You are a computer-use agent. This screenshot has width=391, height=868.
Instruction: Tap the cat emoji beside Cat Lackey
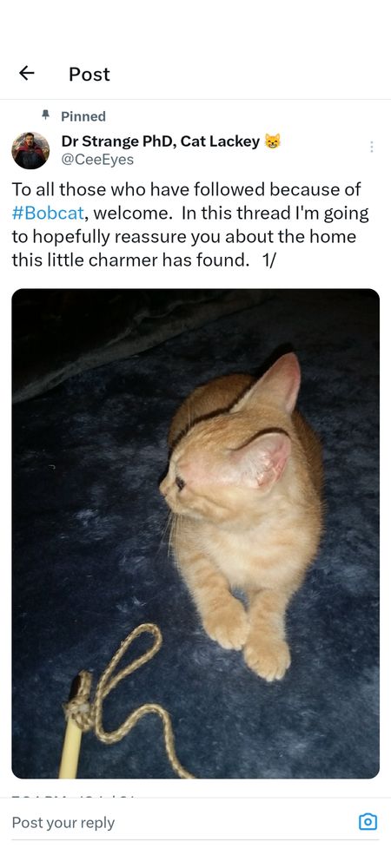pos(272,141)
